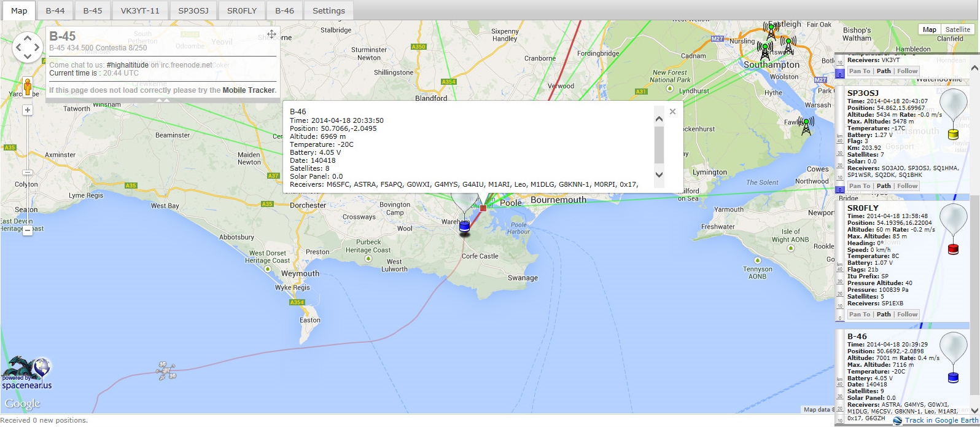980x427 pixels.
Task: Close the B-46 map popup
Action: click(672, 111)
